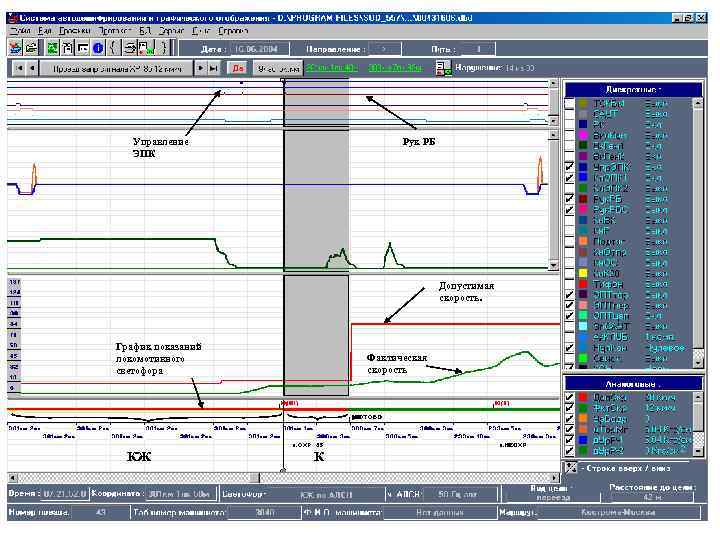This screenshot has height=540, width=720.
Task: Click the arrow-into-page toolbar icon before right brace
Action: pyautogui.click(x=130, y=47)
